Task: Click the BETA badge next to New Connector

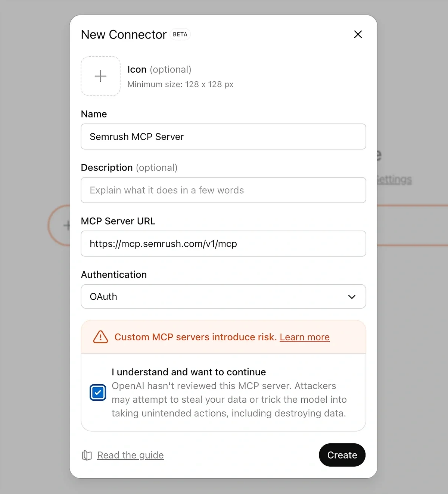Action: tap(180, 34)
